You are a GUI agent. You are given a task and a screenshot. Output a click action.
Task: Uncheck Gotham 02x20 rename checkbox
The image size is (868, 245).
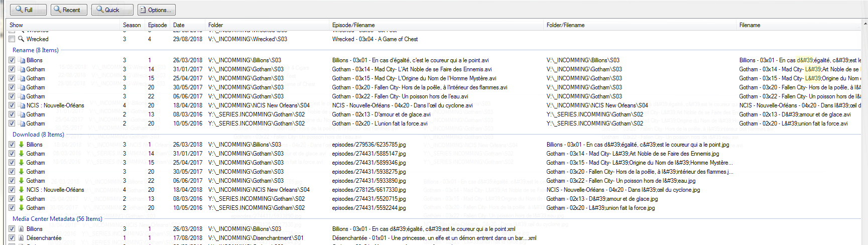click(x=12, y=124)
